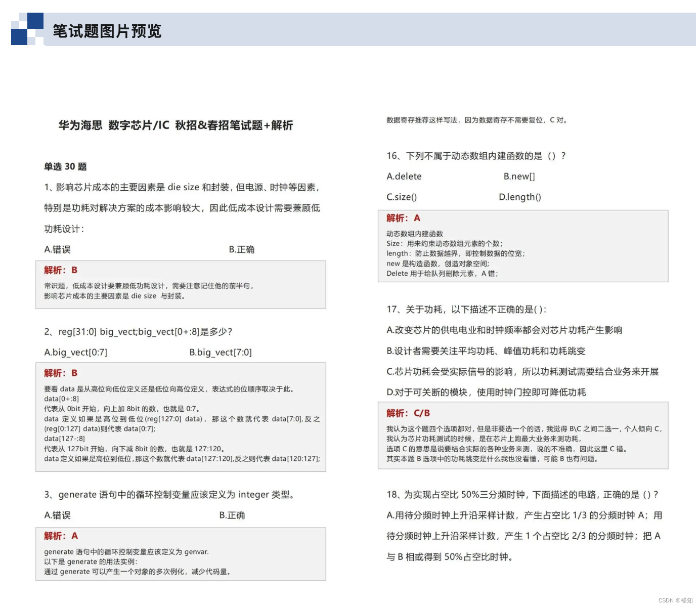Select option B.设计者需要关注平均功耗
Image resolution: width=700 pixels, height=608 pixels.
(486, 351)
